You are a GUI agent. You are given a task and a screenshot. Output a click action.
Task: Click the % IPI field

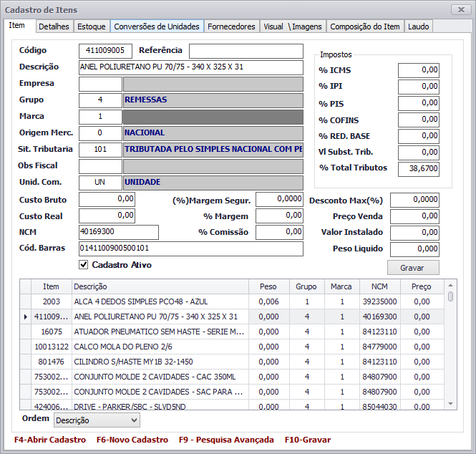pyautogui.click(x=419, y=87)
